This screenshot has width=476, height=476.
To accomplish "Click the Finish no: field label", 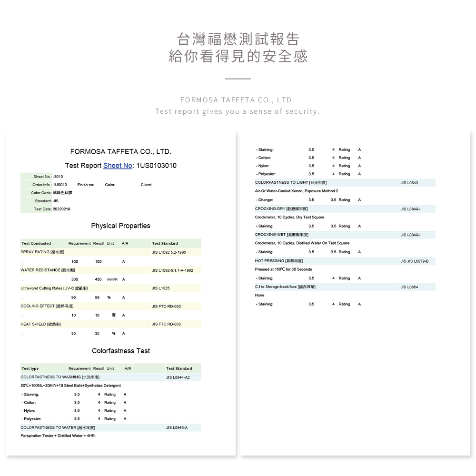I will tap(86, 185).
